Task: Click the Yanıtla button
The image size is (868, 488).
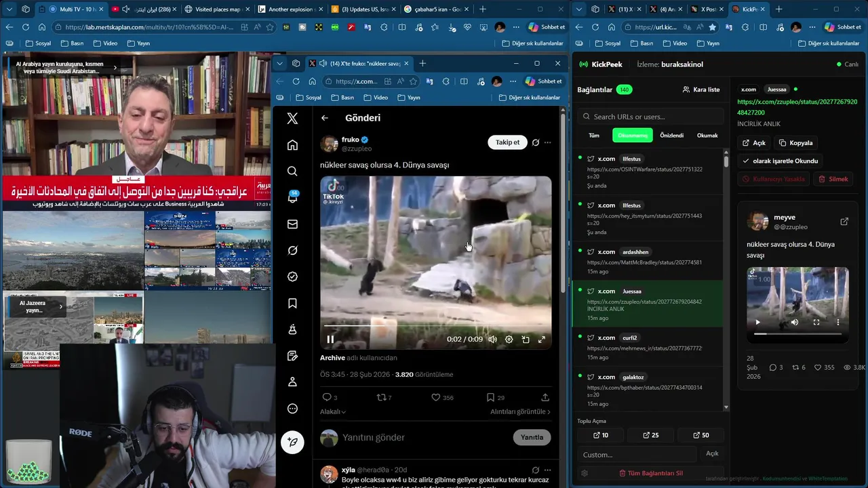Action: pos(532,437)
